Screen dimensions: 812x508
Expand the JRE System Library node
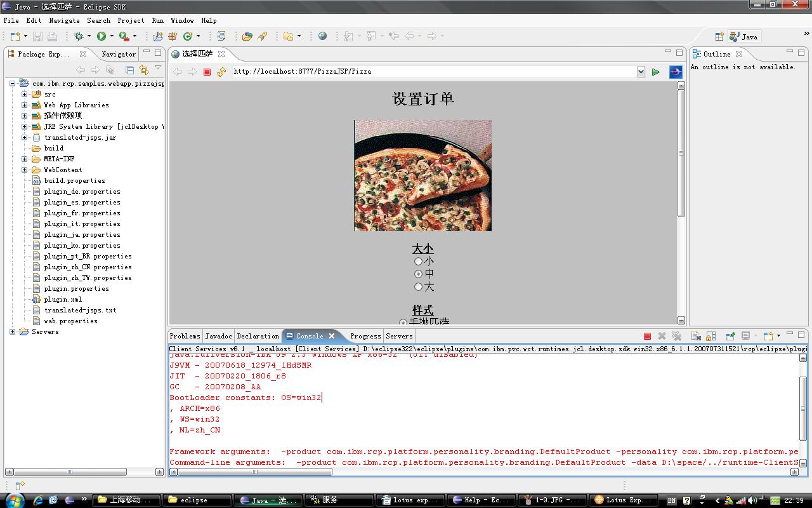[x=25, y=126]
